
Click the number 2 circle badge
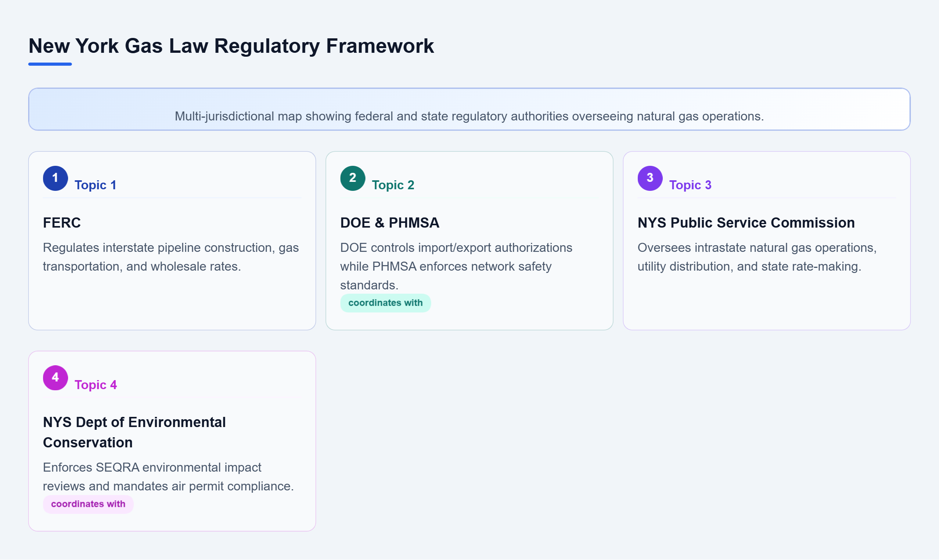tap(353, 178)
